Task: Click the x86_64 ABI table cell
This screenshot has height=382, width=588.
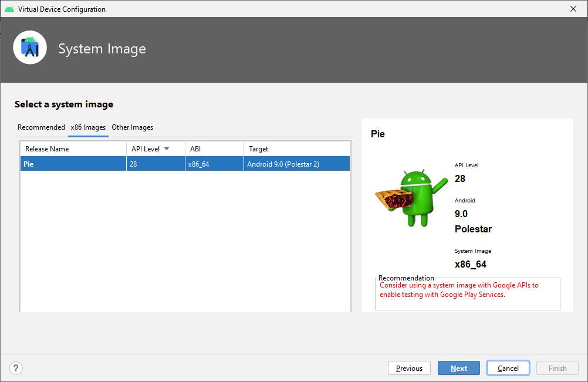Action: pyautogui.click(x=214, y=164)
